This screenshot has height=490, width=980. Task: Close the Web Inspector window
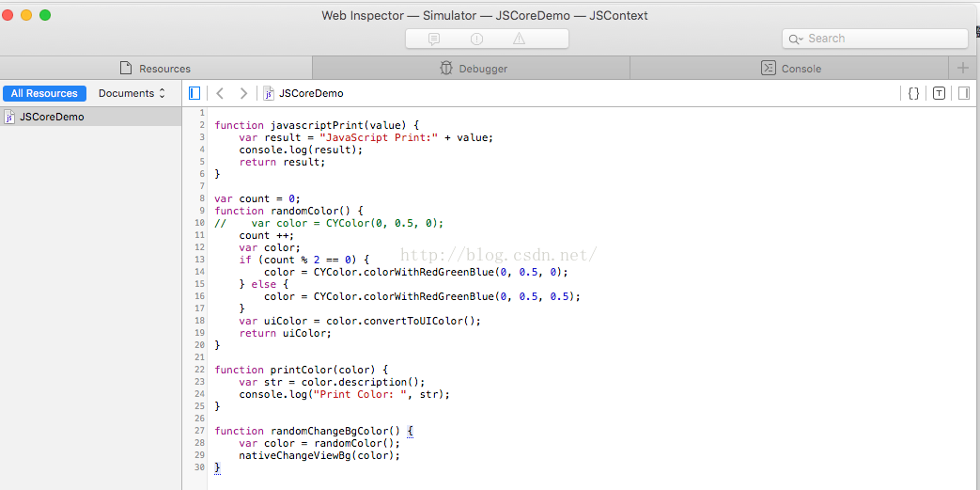7,15
